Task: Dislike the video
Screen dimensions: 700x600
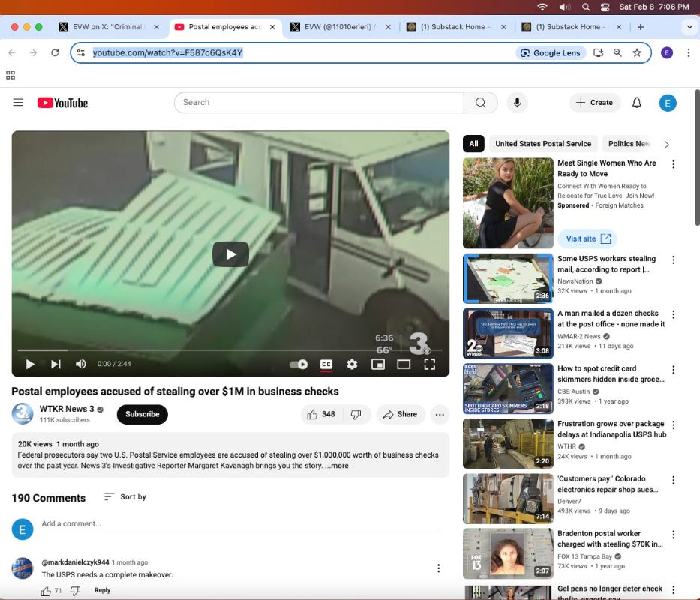Action: pyautogui.click(x=356, y=414)
